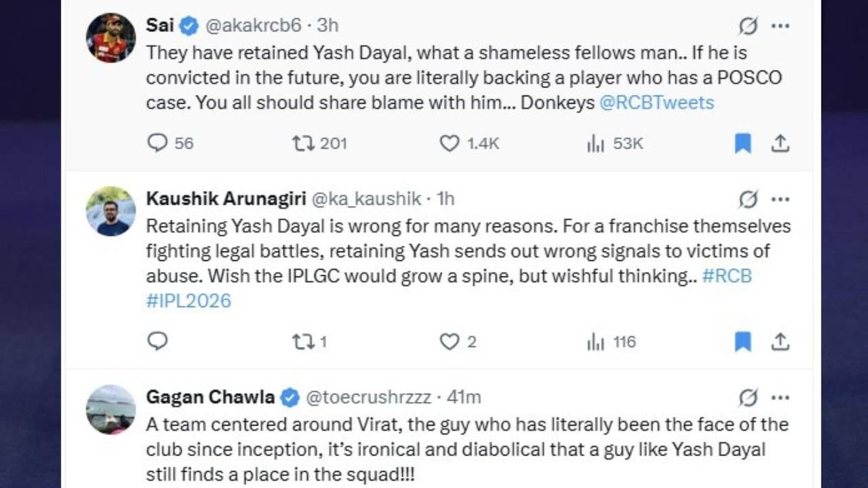This screenshot has height=488, width=868.
Task: Open Gagan Chawla's profile picture
Action: (x=111, y=410)
